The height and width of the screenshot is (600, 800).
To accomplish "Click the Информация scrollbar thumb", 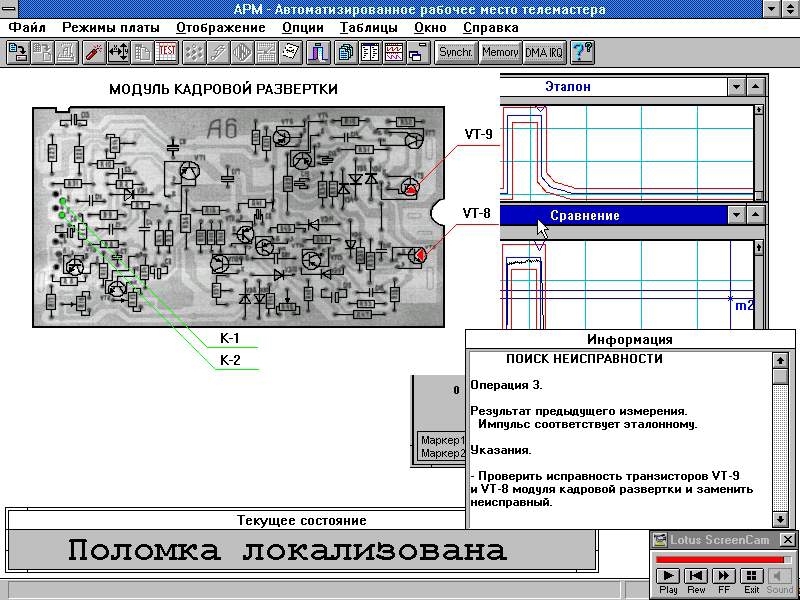I will pyautogui.click(x=780, y=377).
